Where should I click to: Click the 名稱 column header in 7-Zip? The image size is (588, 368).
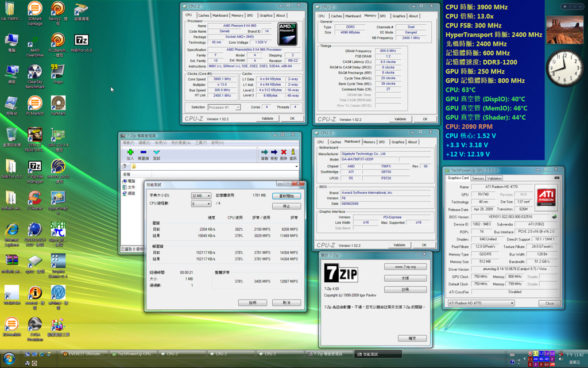(136, 174)
